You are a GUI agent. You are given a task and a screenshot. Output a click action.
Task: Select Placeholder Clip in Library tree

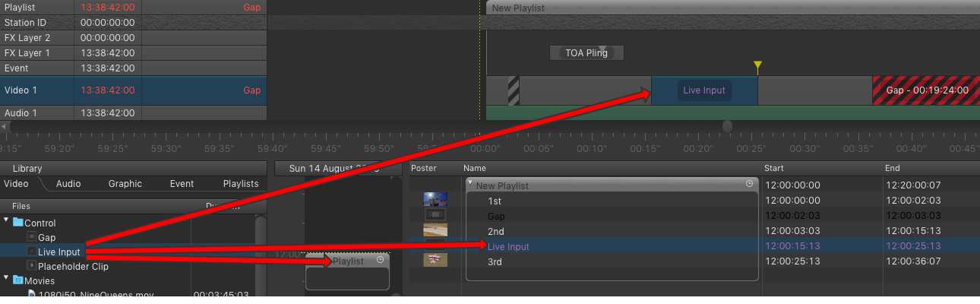[x=73, y=266]
